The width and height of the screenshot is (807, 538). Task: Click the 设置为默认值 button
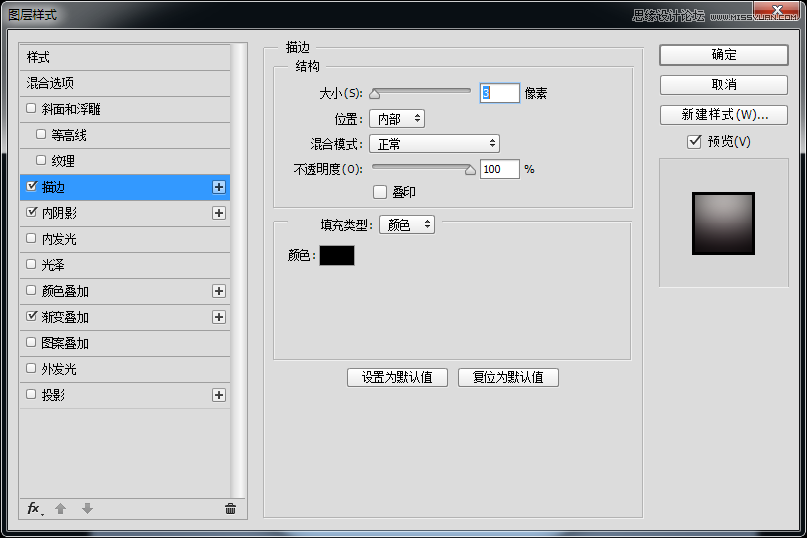397,377
